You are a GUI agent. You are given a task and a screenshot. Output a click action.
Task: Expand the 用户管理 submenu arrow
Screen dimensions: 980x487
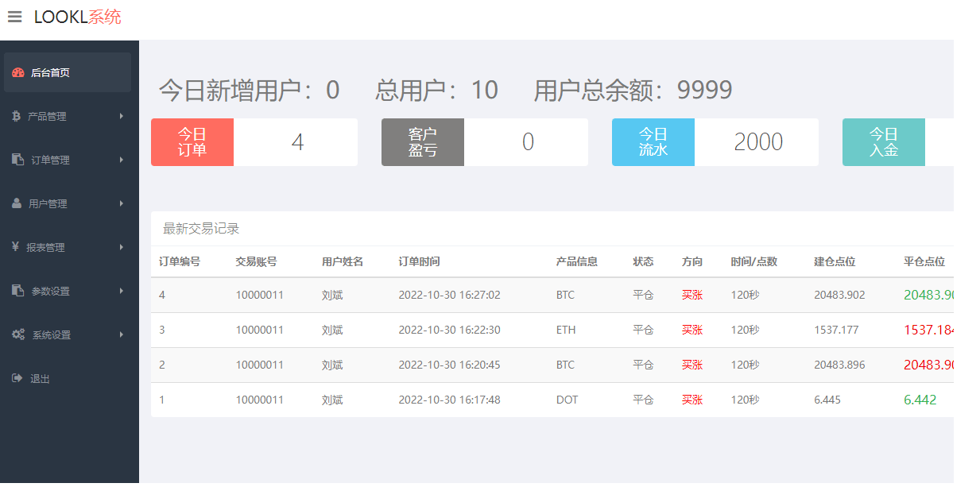[122, 203]
